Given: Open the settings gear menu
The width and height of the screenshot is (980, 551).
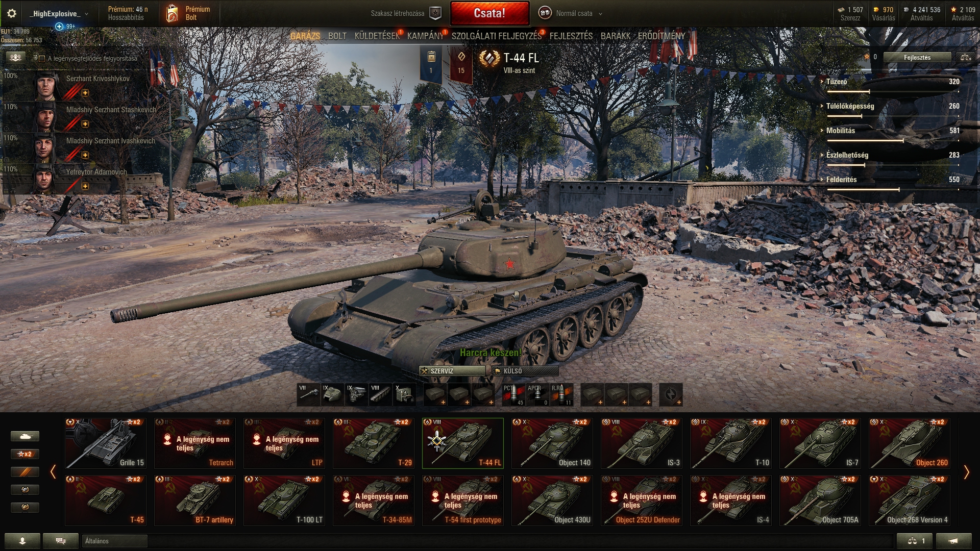Looking at the screenshot, I should [x=12, y=14].
